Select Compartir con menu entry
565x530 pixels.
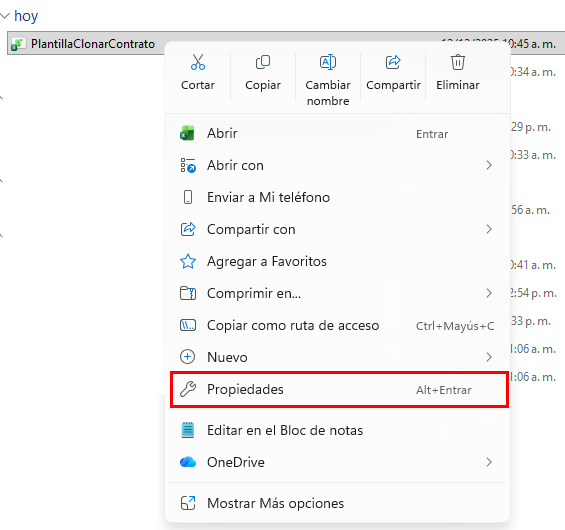pos(337,229)
